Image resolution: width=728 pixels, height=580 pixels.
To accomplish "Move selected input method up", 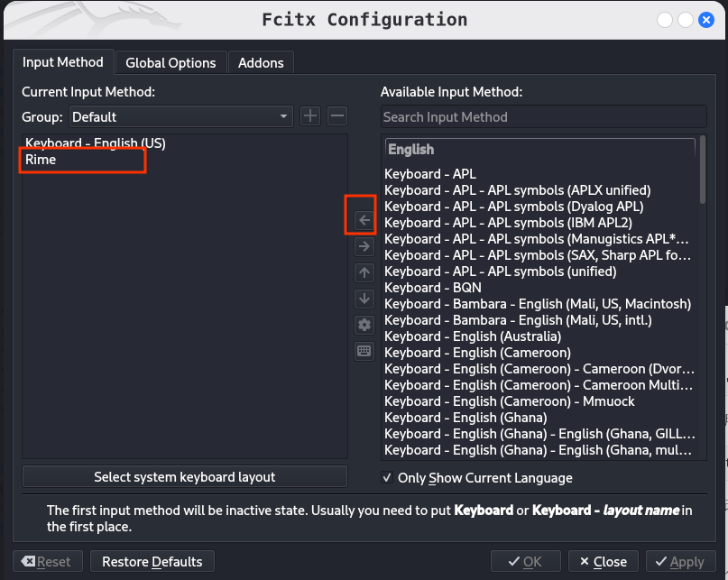I will pyautogui.click(x=364, y=272).
